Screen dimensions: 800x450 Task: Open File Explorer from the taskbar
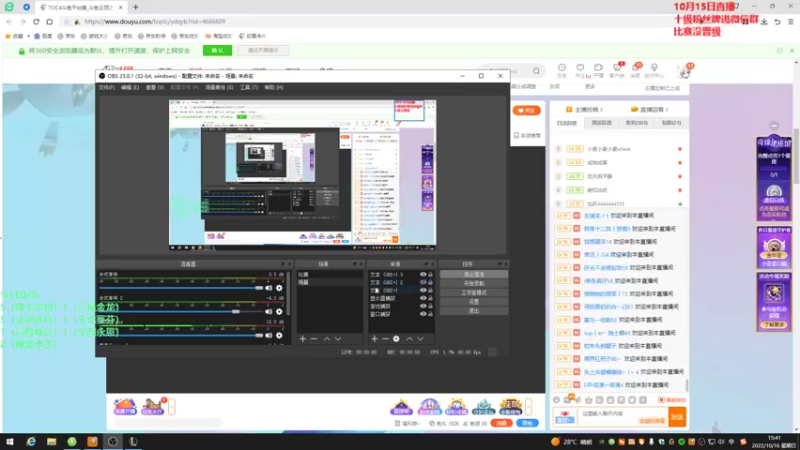coord(52,442)
